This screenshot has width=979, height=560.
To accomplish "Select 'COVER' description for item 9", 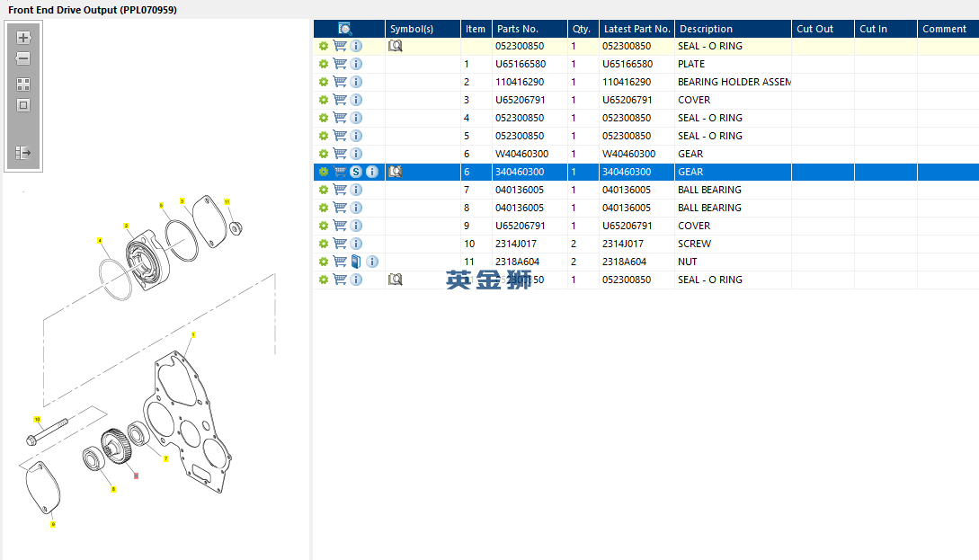I will pos(694,226).
